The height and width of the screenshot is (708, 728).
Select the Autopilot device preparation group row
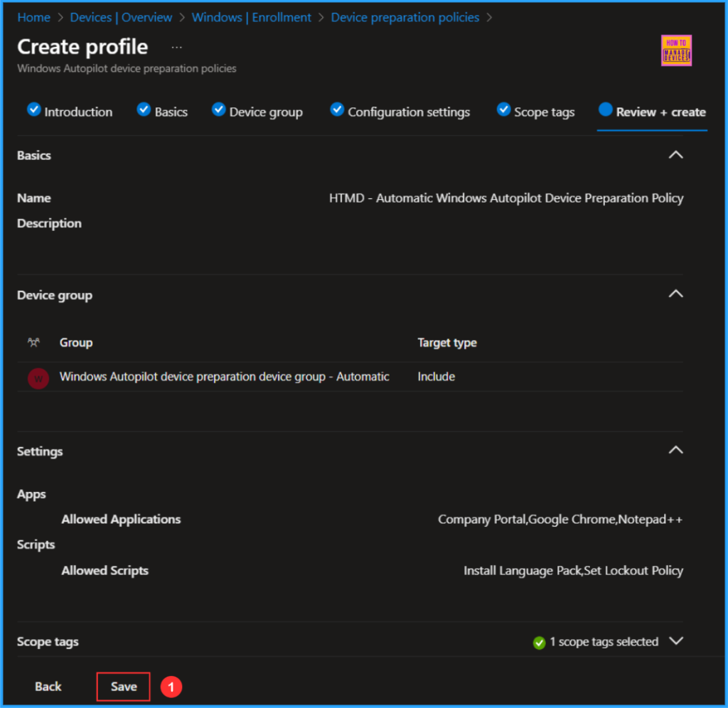tap(350, 377)
